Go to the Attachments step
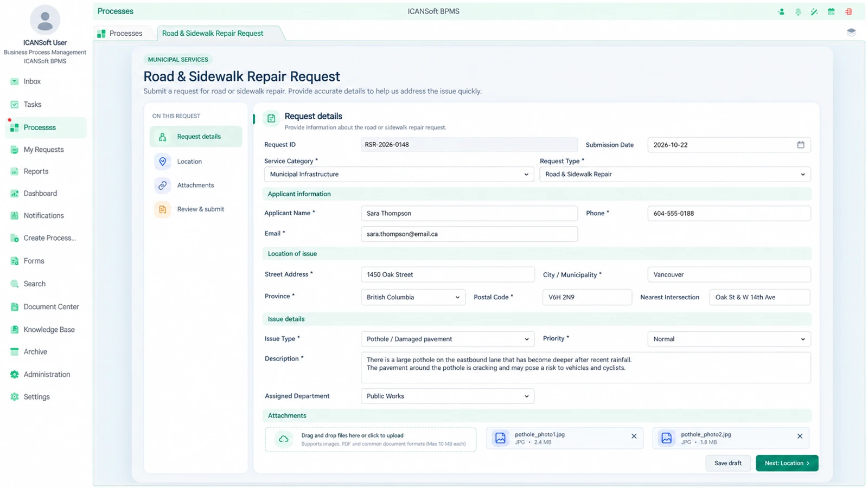The height and width of the screenshot is (488, 868). pyautogui.click(x=196, y=185)
